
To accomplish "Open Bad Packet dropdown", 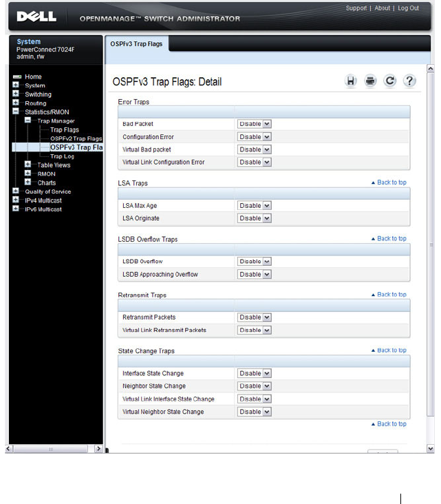I will click(x=255, y=124).
